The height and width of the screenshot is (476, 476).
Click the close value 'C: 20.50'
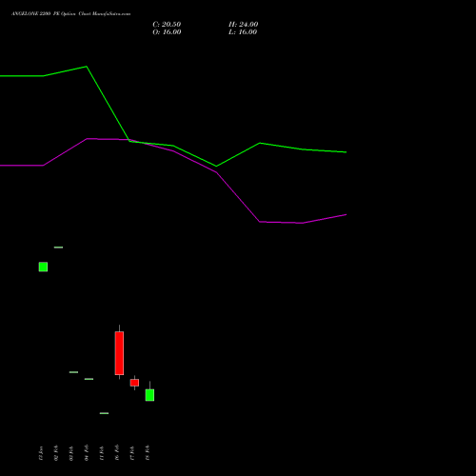point(167,25)
